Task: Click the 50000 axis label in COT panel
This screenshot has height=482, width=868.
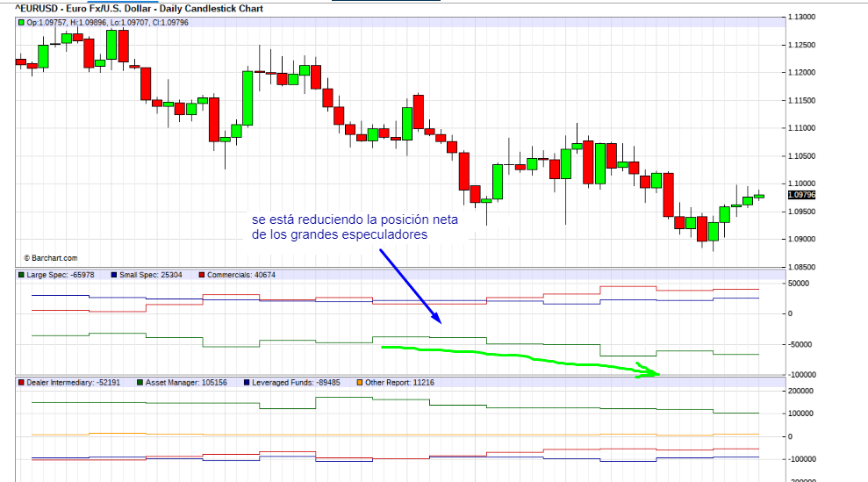Action: (799, 284)
